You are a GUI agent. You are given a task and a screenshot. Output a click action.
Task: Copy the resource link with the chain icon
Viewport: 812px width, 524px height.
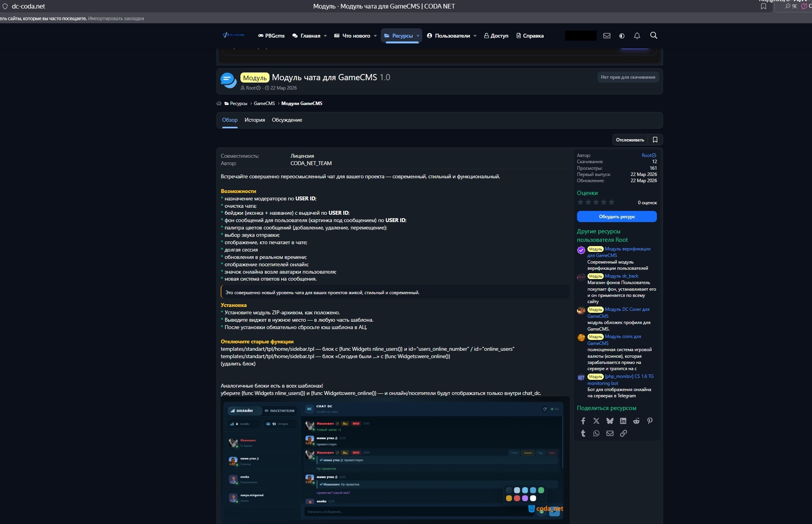pos(623,433)
